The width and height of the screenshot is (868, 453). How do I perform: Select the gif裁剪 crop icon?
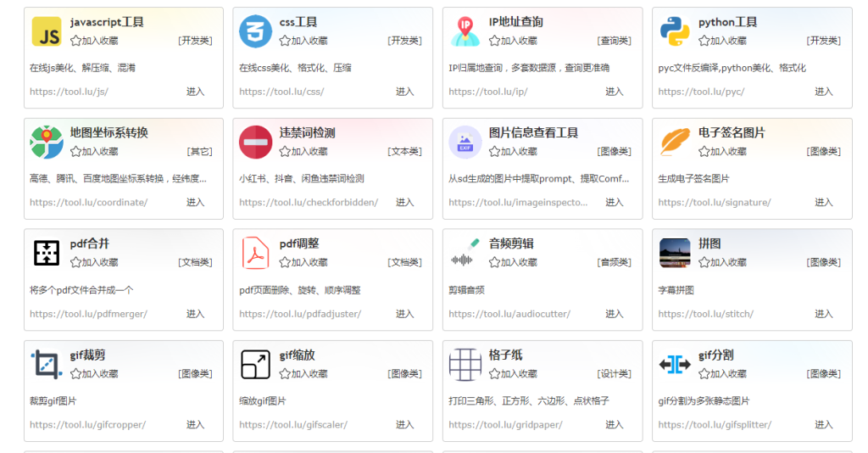tap(47, 365)
